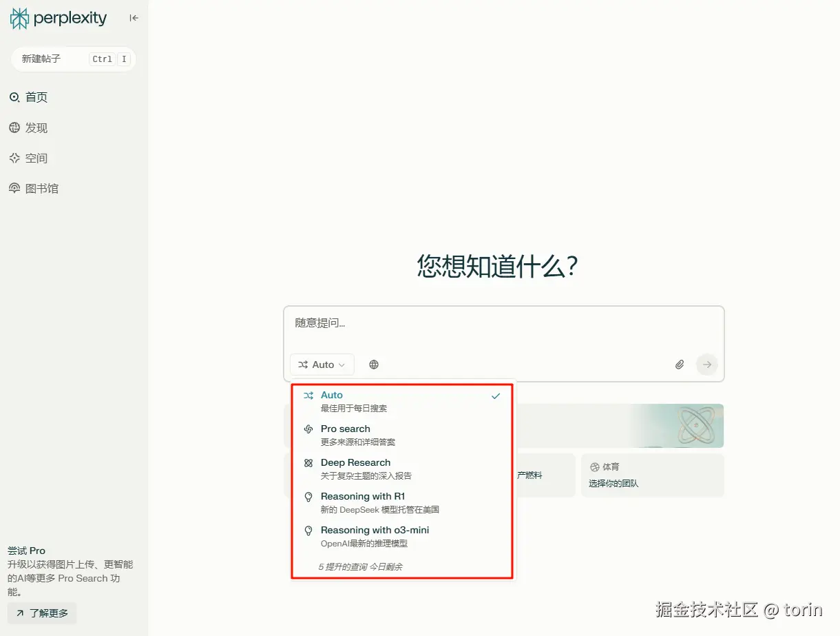
Task: Click the shuffle icon next to Auto option
Action: pyautogui.click(x=308, y=396)
